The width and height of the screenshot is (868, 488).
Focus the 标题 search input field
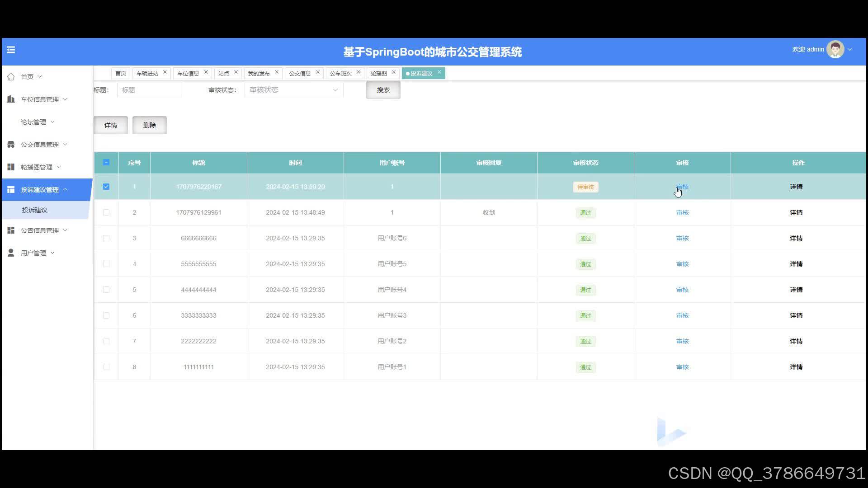point(149,90)
